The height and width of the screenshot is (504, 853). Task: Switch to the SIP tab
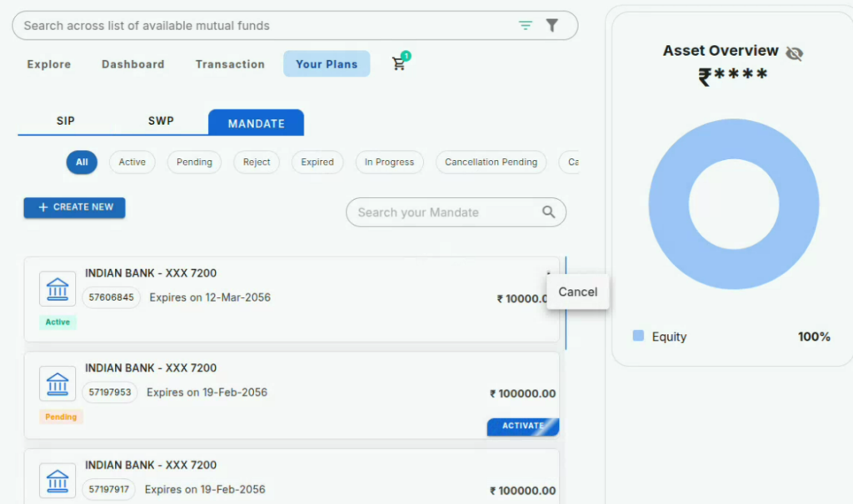[66, 121]
